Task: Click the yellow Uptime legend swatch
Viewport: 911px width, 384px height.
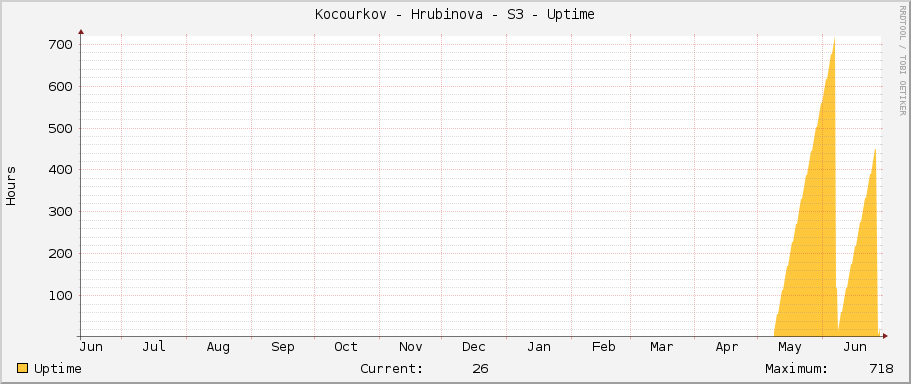Action: coord(23,368)
